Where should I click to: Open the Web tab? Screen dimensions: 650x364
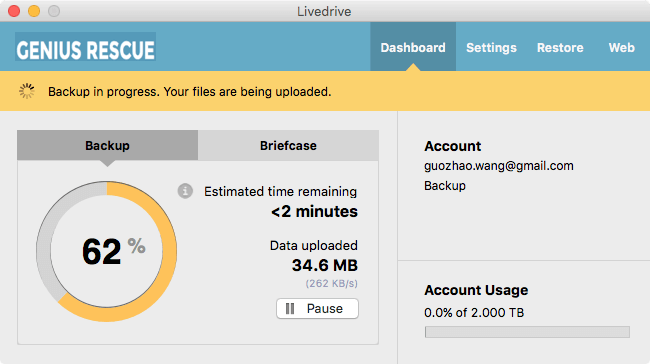(x=621, y=47)
